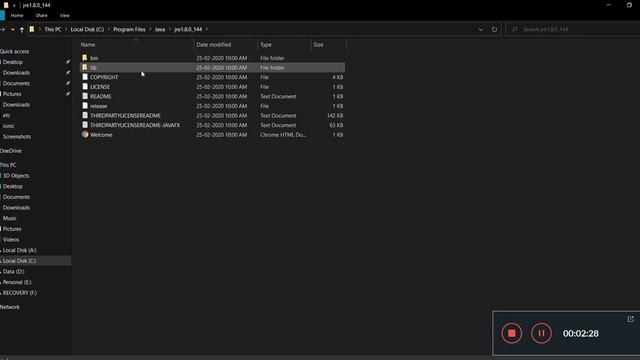This screenshot has height=360, width=640.
Task: Unpin Desktop pin icon in Quick access
Action: pyautogui.click(x=68, y=62)
